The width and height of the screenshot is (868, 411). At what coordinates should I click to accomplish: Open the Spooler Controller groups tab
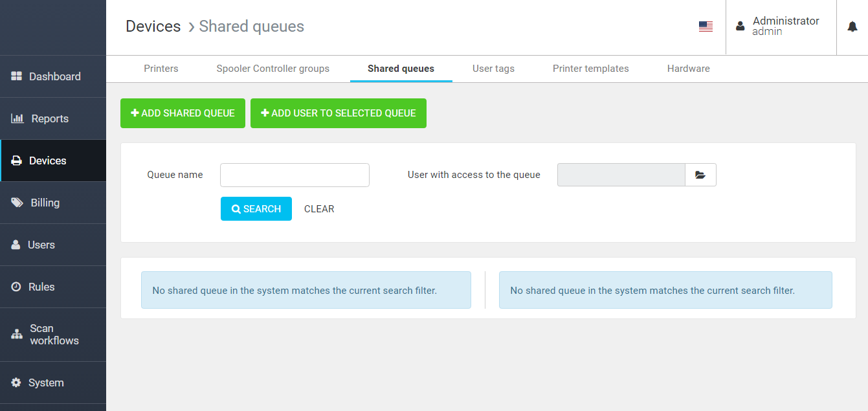[x=273, y=69]
